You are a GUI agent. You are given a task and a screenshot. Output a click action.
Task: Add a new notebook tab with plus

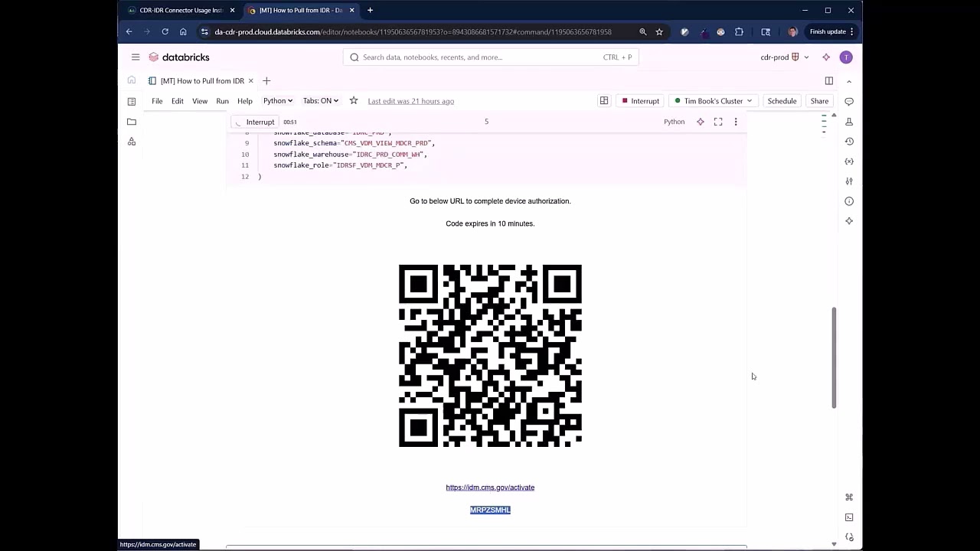click(x=266, y=80)
